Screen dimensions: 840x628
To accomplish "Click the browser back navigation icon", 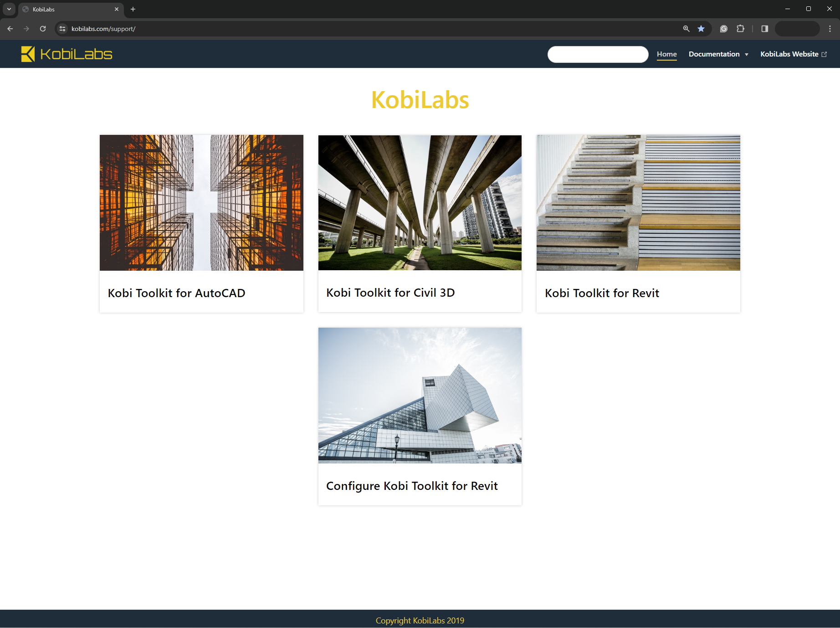I will [x=10, y=28].
